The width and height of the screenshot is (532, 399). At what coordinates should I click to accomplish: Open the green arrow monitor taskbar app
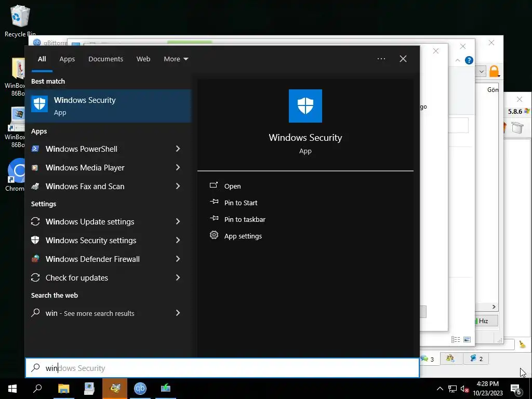tap(166, 389)
